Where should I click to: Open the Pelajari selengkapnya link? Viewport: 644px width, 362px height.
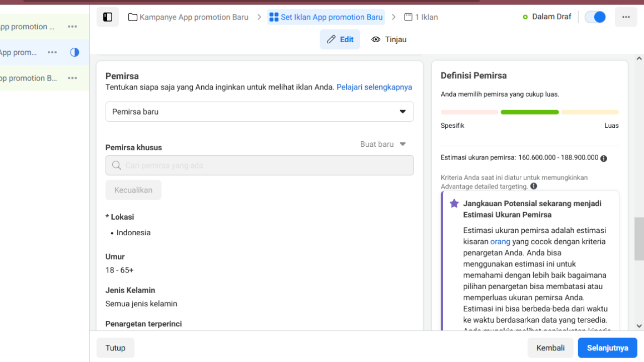tap(374, 87)
